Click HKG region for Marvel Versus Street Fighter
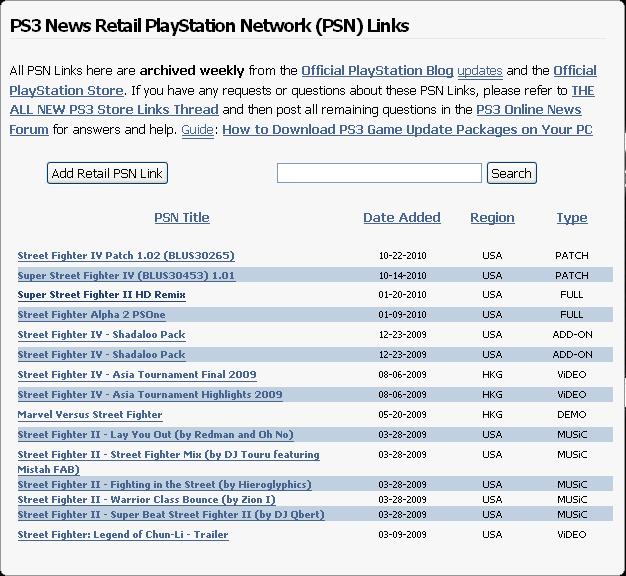 (x=492, y=414)
